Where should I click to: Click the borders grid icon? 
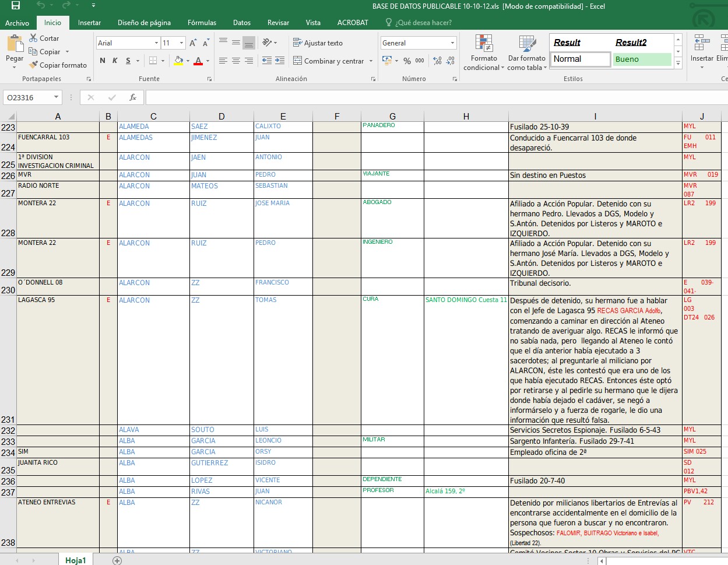click(153, 61)
